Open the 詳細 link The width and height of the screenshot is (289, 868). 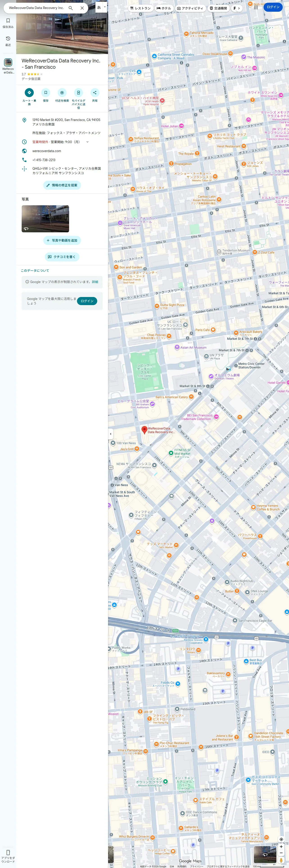pos(95,282)
